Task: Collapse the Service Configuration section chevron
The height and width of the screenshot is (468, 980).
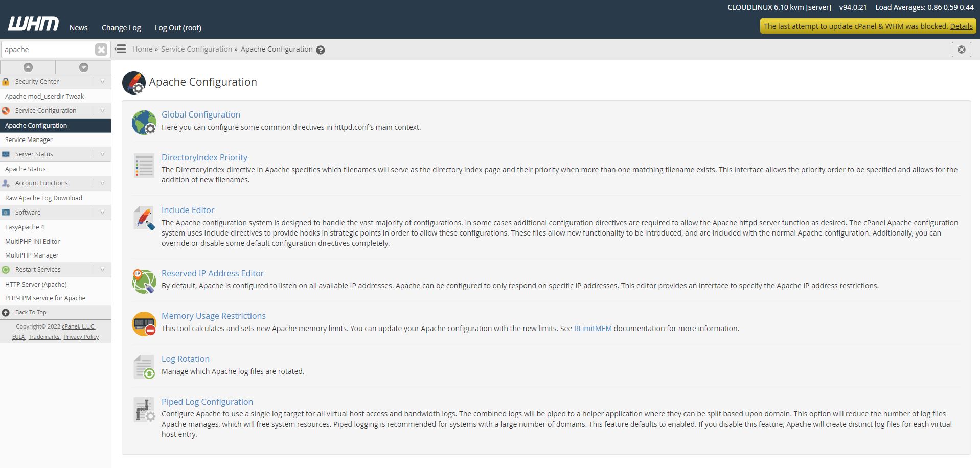Action: click(x=102, y=111)
